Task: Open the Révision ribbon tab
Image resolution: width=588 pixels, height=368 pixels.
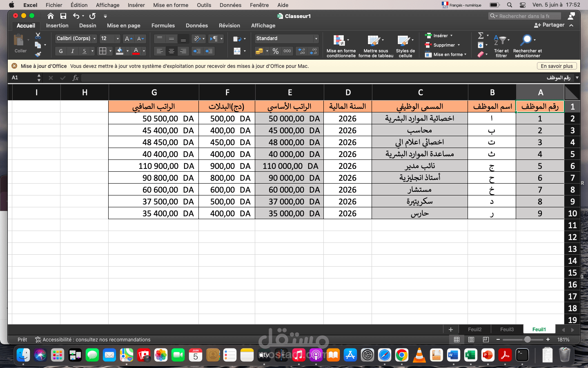Action: click(x=229, y=25)
